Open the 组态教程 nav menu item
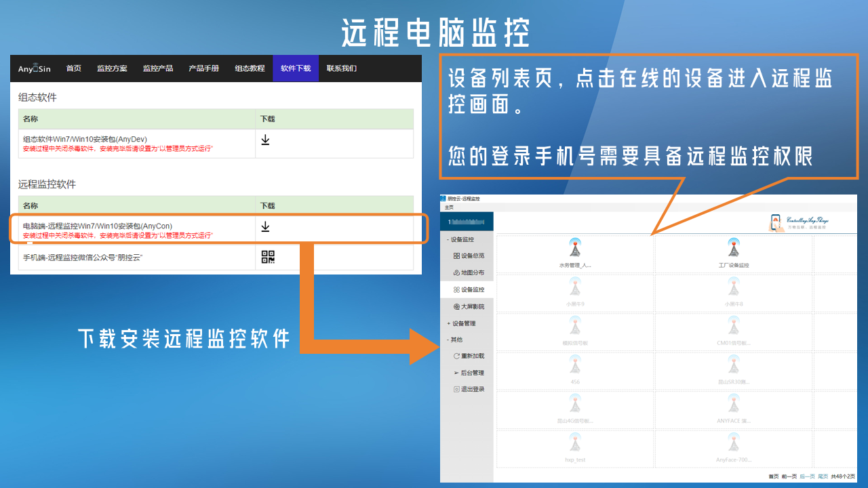The width and height of the screenshot is (868, 488). [x=250, y=68]
